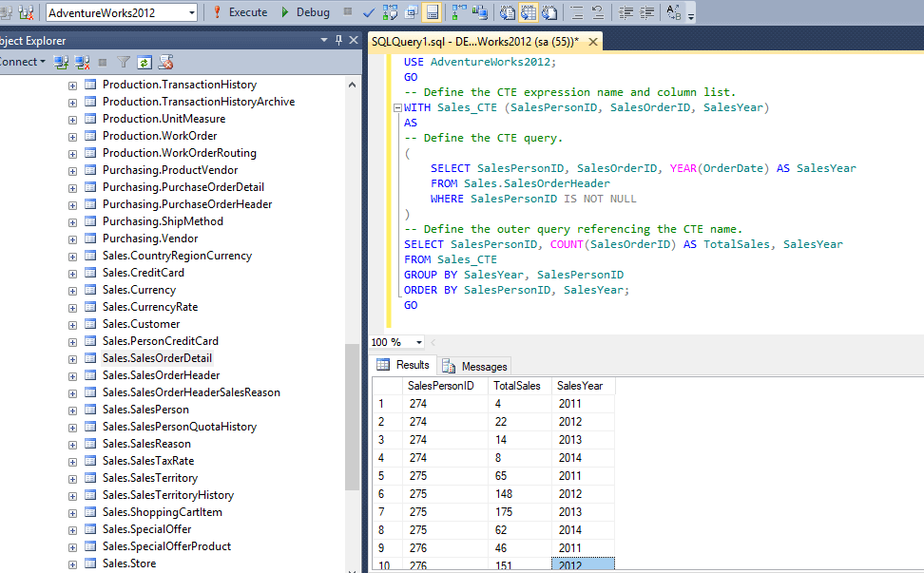Parse the query using the checkmark icon
The height and width of the screenshot is (573, 924).
tap(369, 12)
